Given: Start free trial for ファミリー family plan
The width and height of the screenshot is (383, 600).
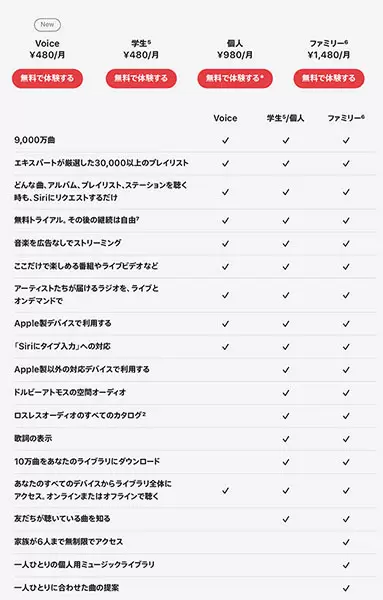Looking at the screenshot, I should [329, 78].
